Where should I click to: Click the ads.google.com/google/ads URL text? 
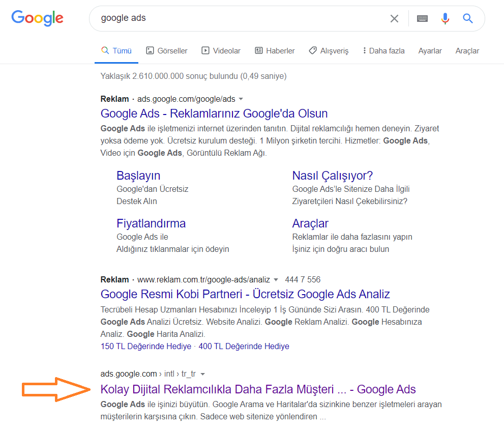tap(186, 99)
